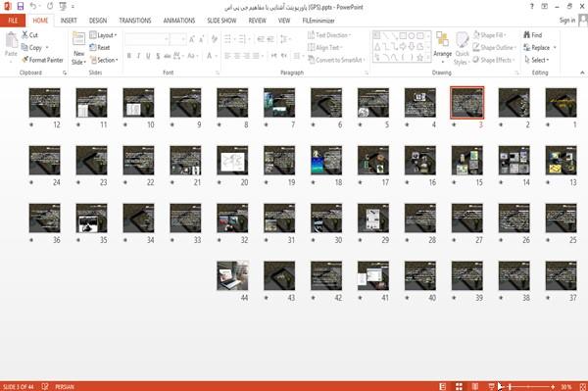Fit slide to window icon

582,386
